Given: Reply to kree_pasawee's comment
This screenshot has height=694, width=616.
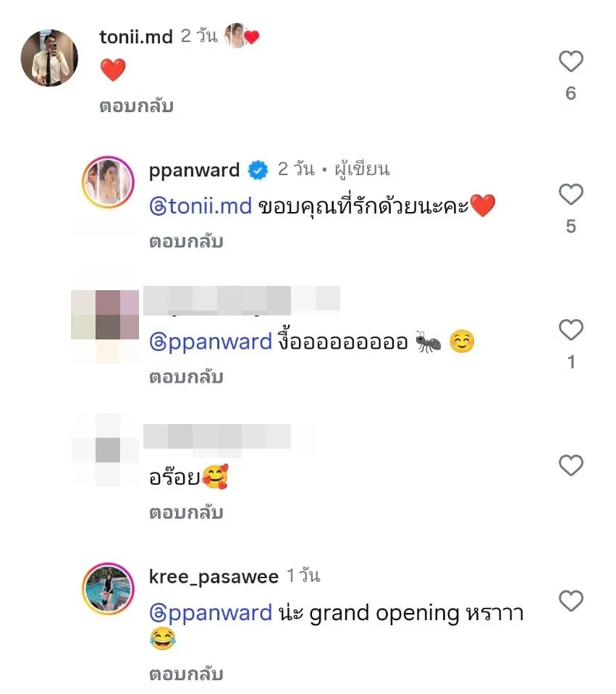Looking at the screenshot, I should pos(186,674).
